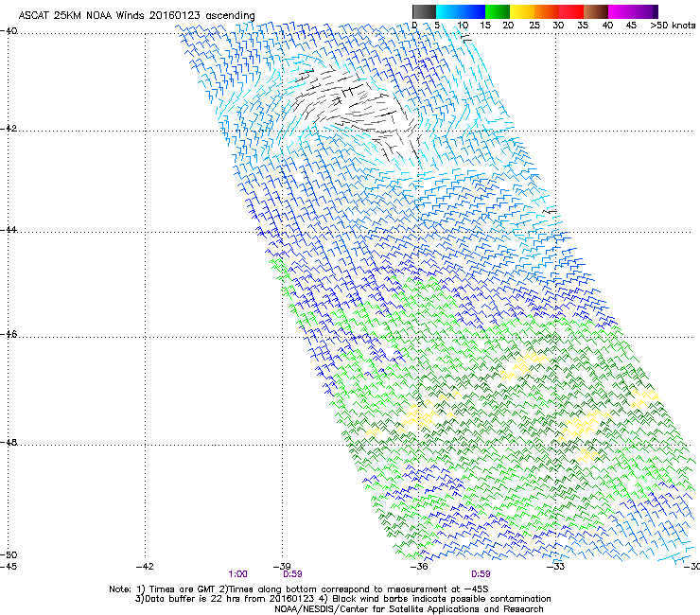The height and width of the screenshot is (615, 700).
Task: Click the green 15-20 knots legend swatch
Action: 497,11
